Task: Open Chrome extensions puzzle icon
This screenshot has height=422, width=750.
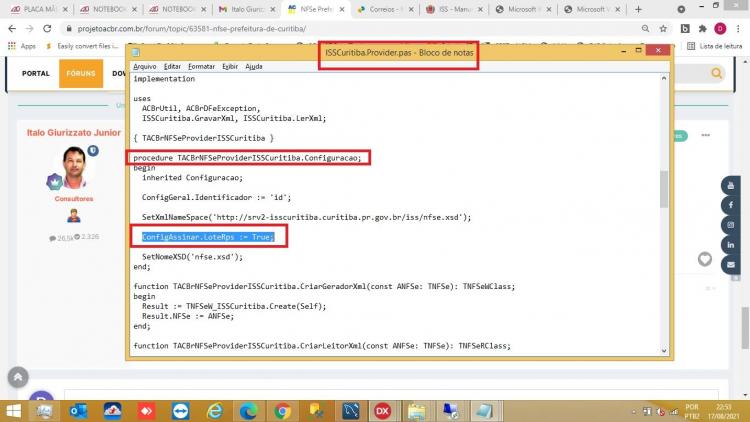Action: [x=702, y=29]
